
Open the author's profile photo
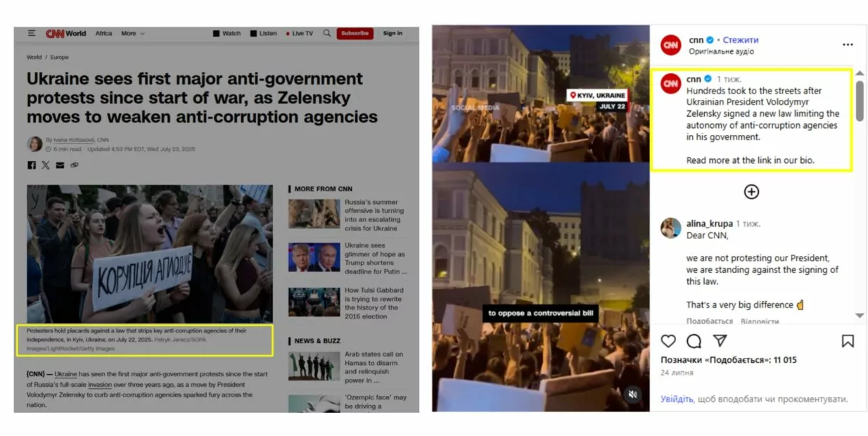click(34, 144)
